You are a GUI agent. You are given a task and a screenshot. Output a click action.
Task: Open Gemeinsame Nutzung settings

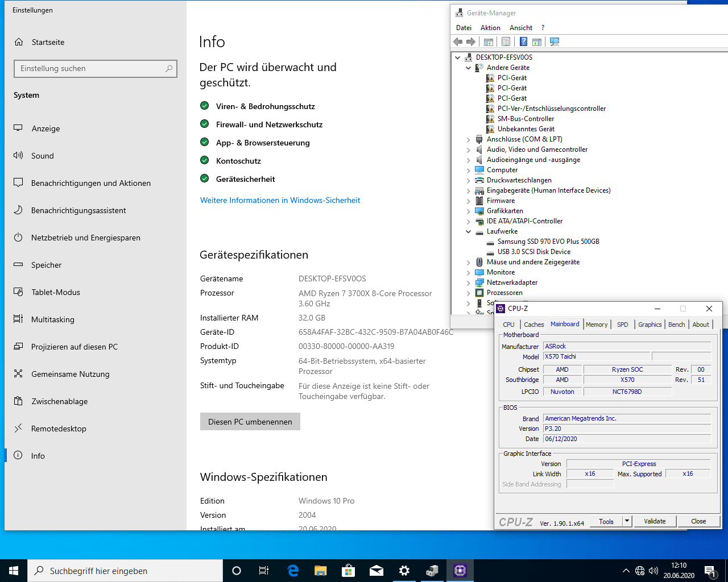[x=96, y=374]
